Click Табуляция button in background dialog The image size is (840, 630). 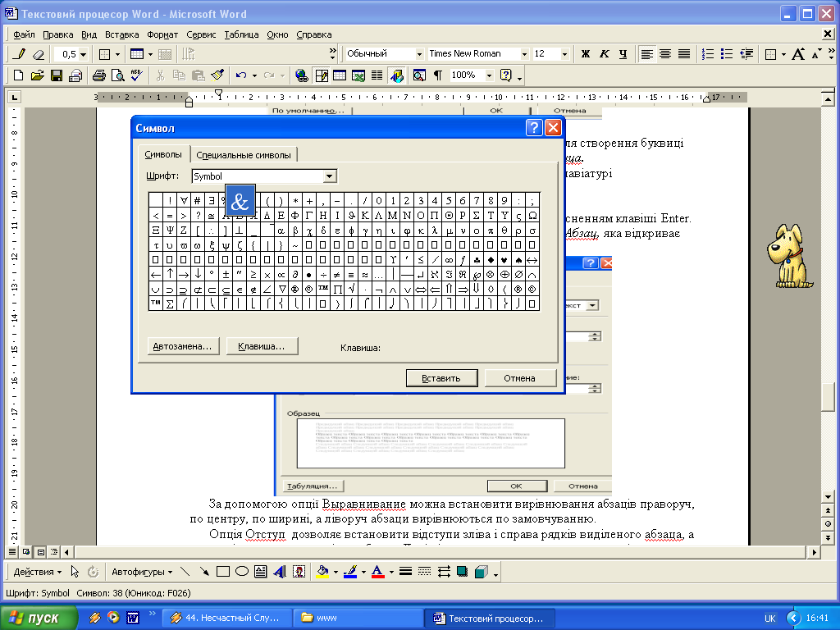[313, 486]
